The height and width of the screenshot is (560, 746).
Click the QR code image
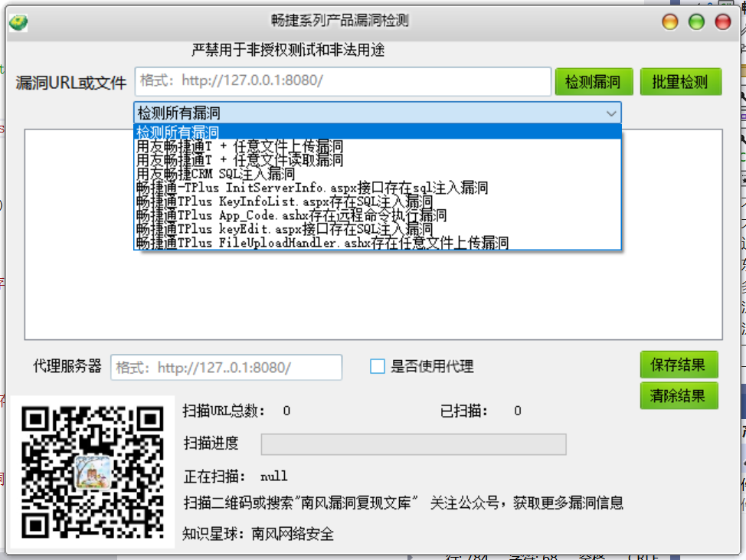(x=93, y=472)
